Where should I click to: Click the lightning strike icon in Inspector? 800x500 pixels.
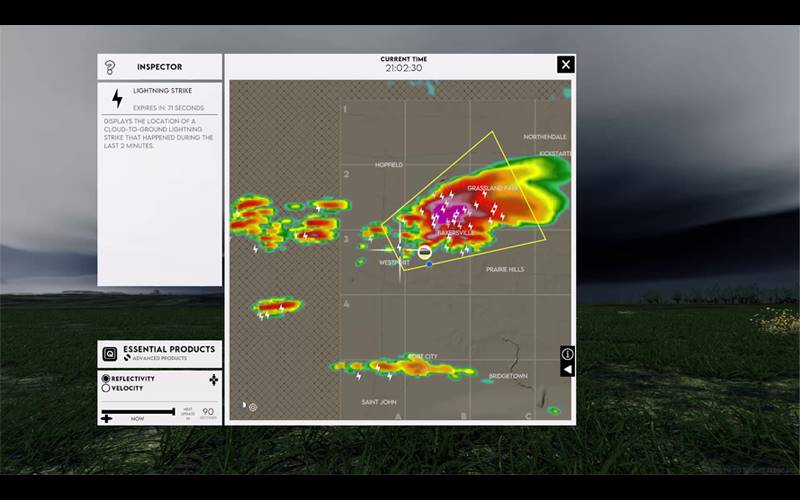pos(117,98)
